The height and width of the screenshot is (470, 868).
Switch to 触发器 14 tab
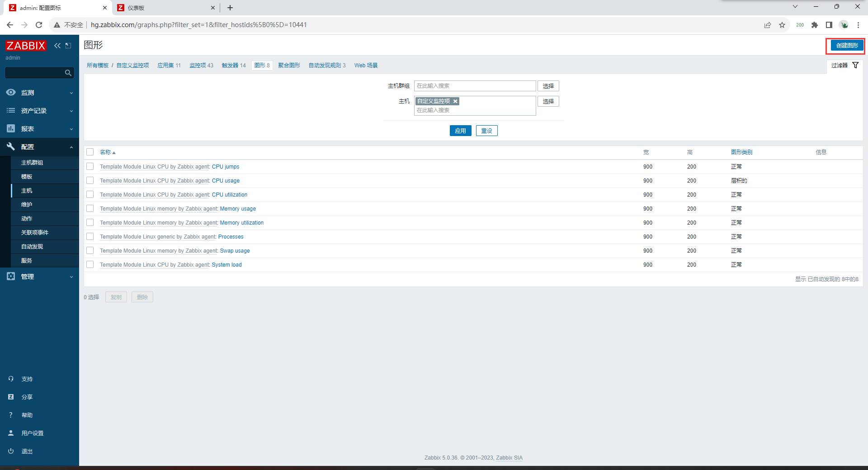[x=234, y=66]
